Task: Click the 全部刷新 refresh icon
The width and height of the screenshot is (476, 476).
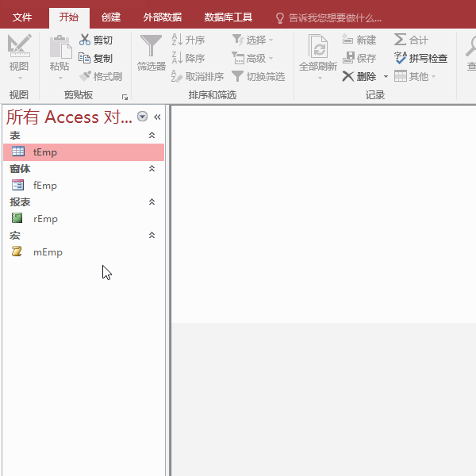Action: click(x=318, y=46)
